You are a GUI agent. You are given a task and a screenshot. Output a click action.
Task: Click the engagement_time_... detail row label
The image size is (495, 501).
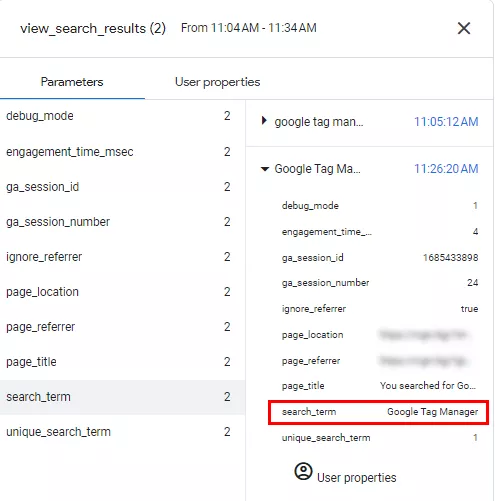[x=327, y=232]
